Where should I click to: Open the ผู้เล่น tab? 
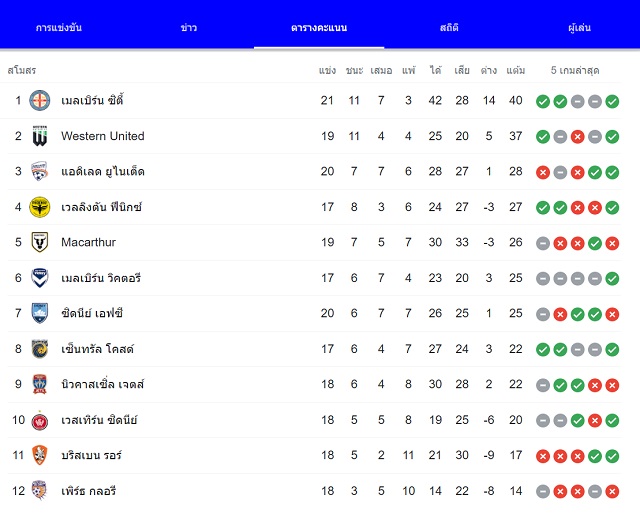point(579,28)
